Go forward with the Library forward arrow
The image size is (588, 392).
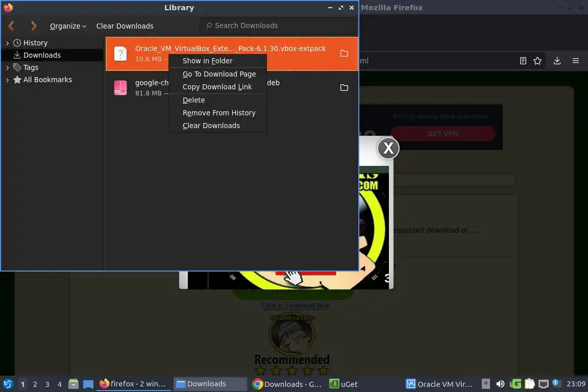click(33, 26)
